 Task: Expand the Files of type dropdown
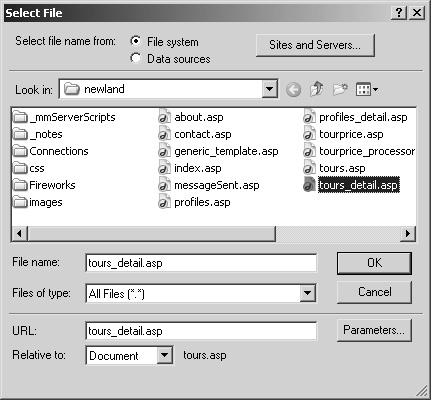coord(307,294)
